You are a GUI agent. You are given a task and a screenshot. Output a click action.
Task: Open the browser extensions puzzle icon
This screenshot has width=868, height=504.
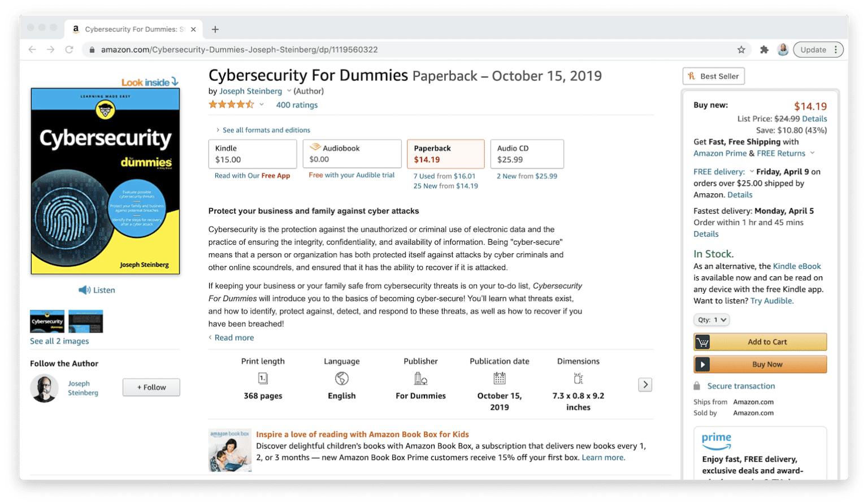click(x=764, y=50)
